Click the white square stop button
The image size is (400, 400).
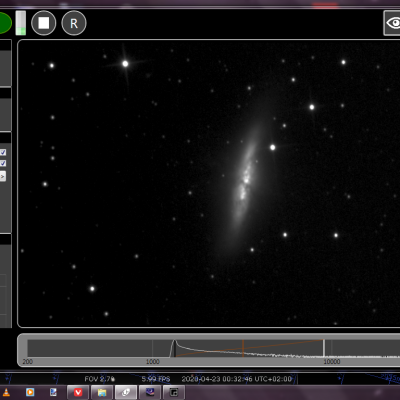tap(44, 23)
